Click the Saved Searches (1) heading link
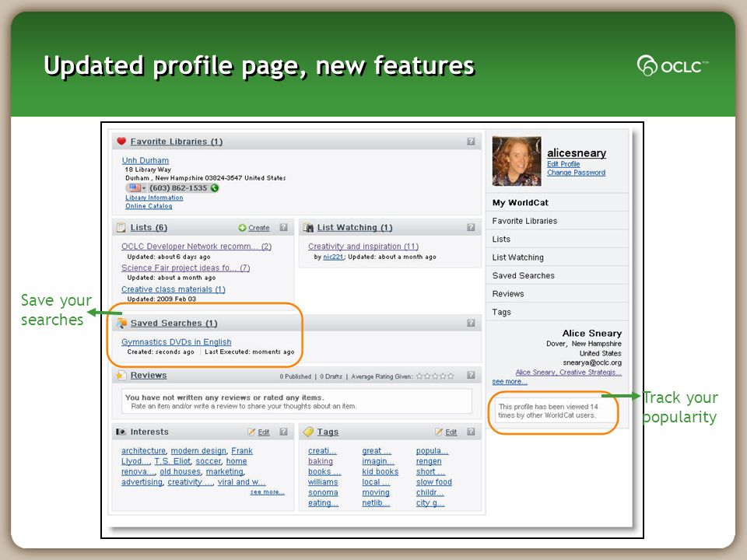Viewport: 747px width, 560px height. pyautogui.click(x=174, y=323)
